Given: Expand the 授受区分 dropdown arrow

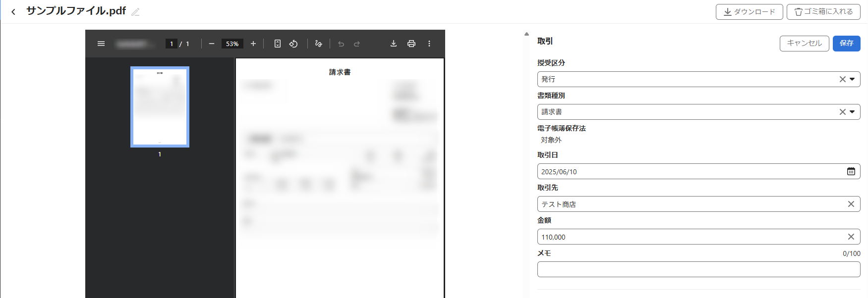Looking at the screenshot, I should tap(852, 79).
